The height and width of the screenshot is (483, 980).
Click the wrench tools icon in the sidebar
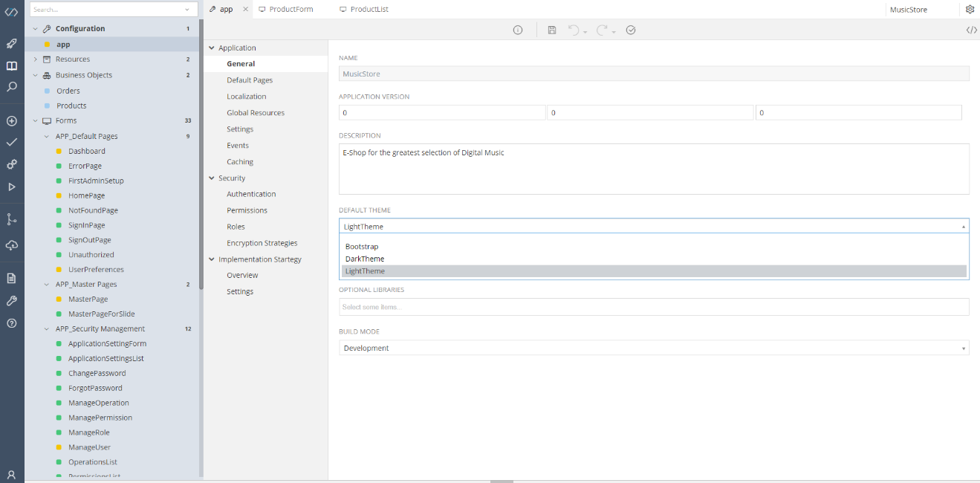coord(11,300)
